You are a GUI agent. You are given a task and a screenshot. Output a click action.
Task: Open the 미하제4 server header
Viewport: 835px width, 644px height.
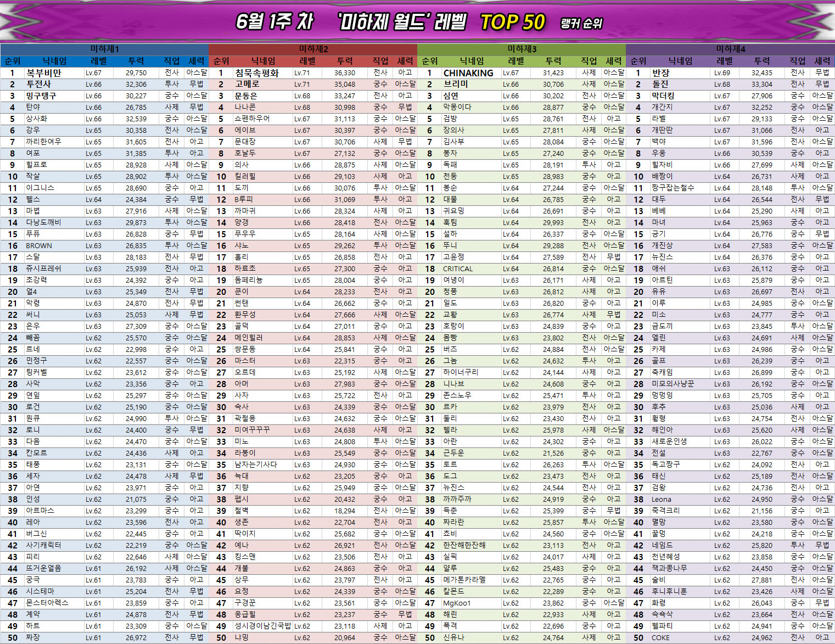point(730,49)
